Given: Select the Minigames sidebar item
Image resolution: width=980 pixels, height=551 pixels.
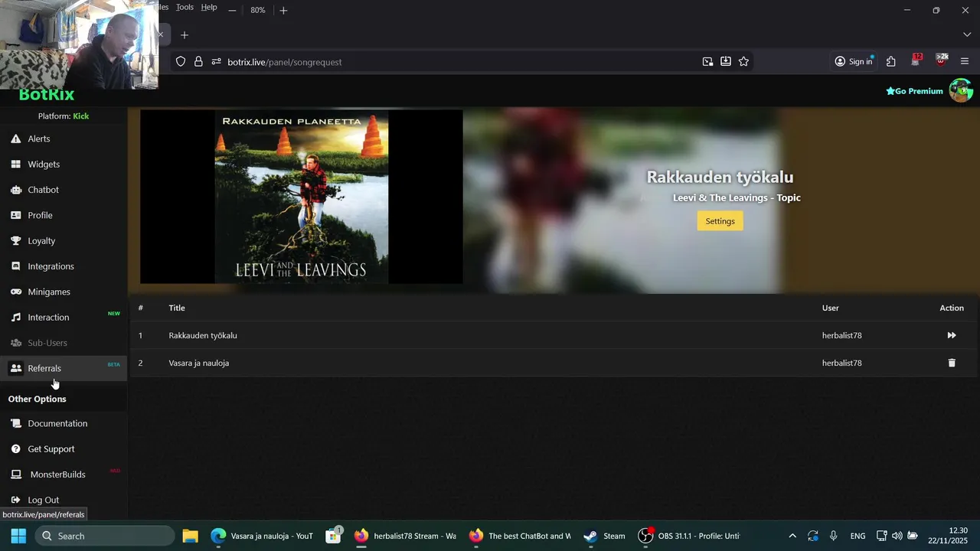Looking at the screenshot, I should (x=64, y=292).
